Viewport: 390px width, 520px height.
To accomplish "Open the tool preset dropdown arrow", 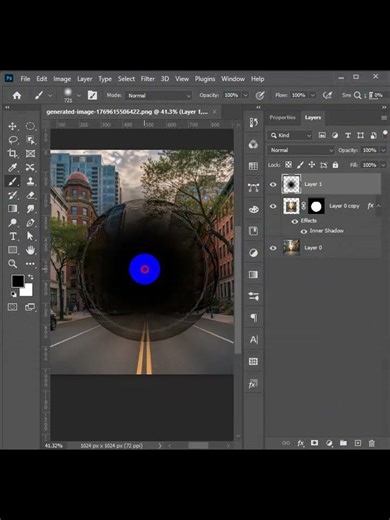I will [50, 96].
